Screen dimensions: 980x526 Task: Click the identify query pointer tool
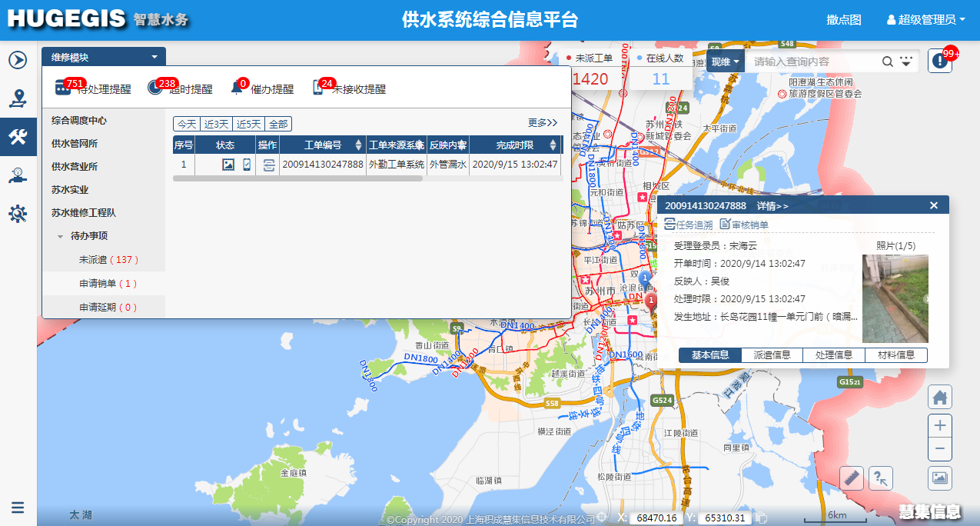coord(881,478)
